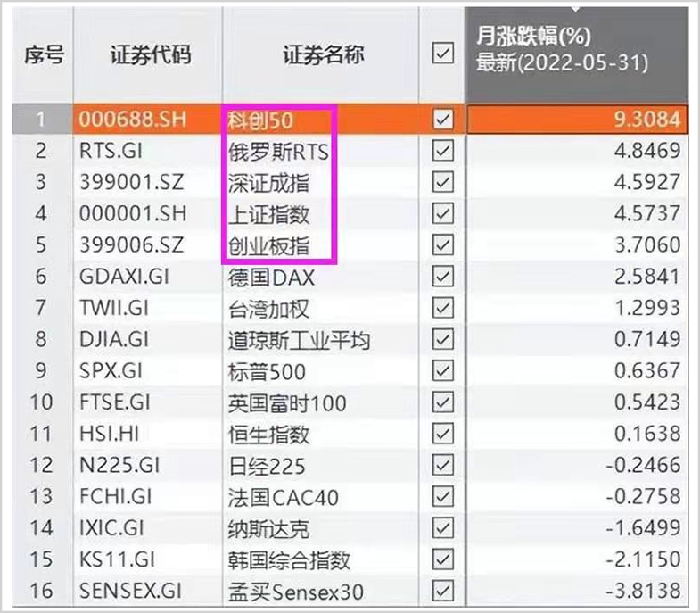The height and width of the screenshot is (613, 700).
Task: Select code GDAXI.GI
Action: pos(124,276)
